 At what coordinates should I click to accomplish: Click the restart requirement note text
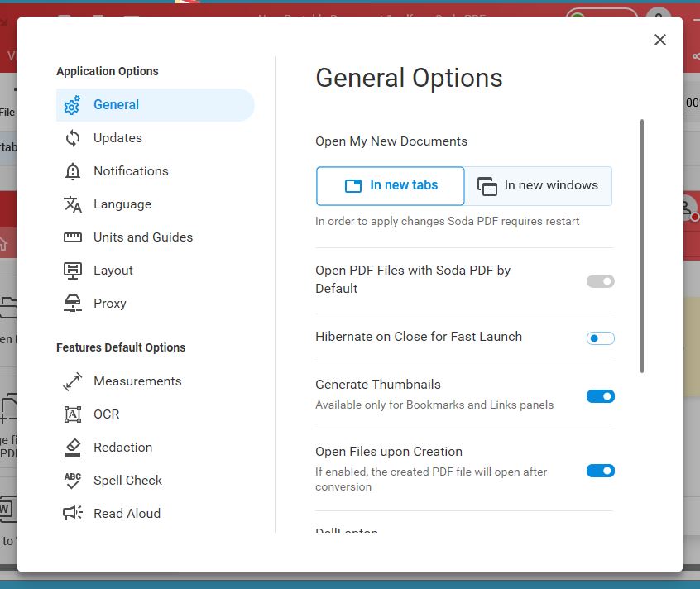point(448,222)
